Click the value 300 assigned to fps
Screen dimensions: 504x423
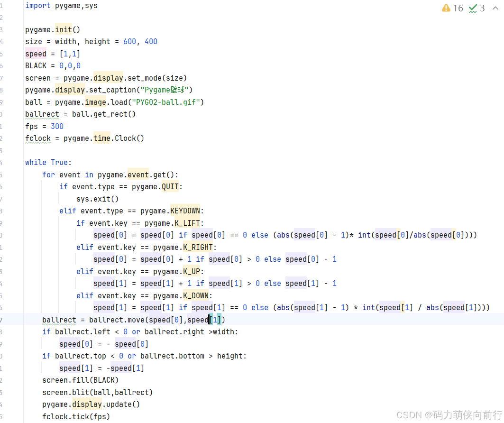57,126
